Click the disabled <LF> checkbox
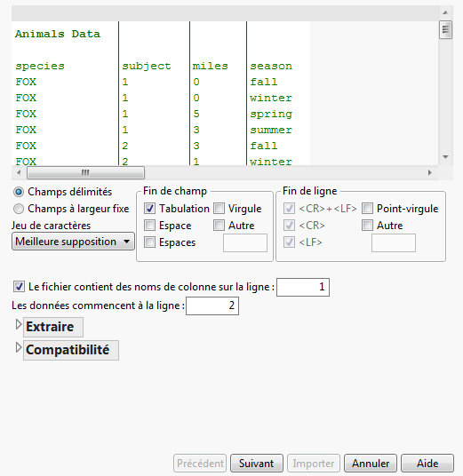 (x=289, y=242)
